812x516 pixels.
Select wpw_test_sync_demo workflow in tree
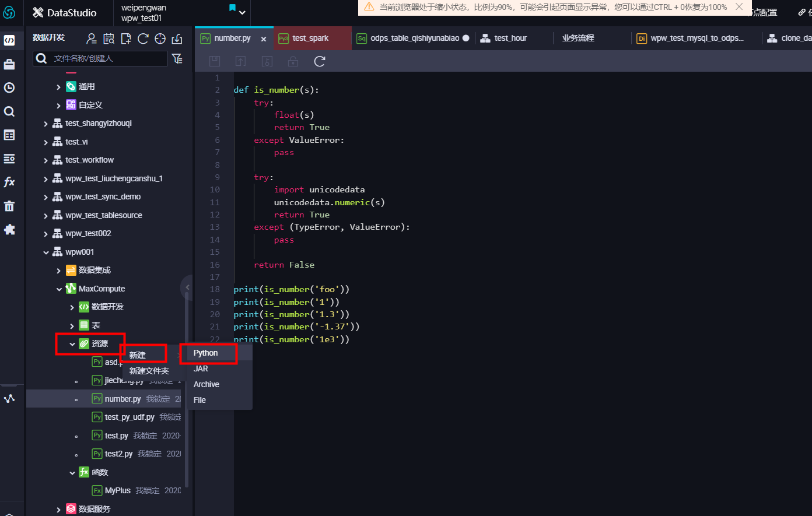103,197
